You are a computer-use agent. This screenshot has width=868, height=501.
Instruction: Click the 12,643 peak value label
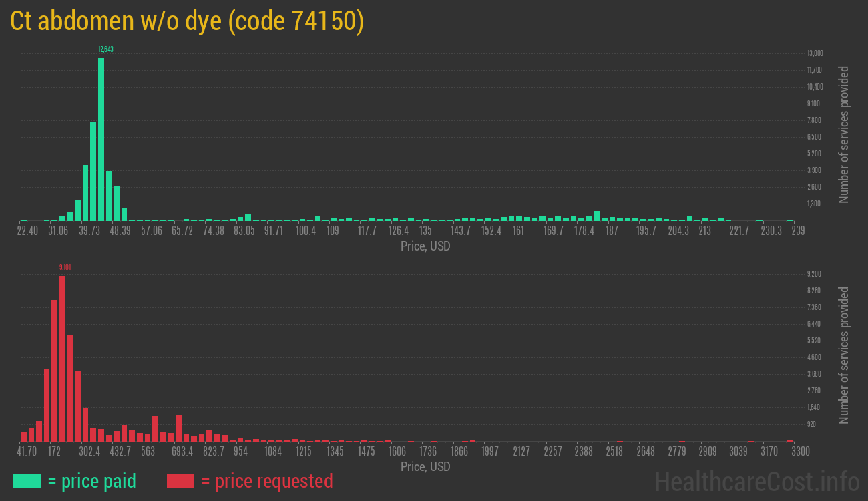click(x=105, y=49)
